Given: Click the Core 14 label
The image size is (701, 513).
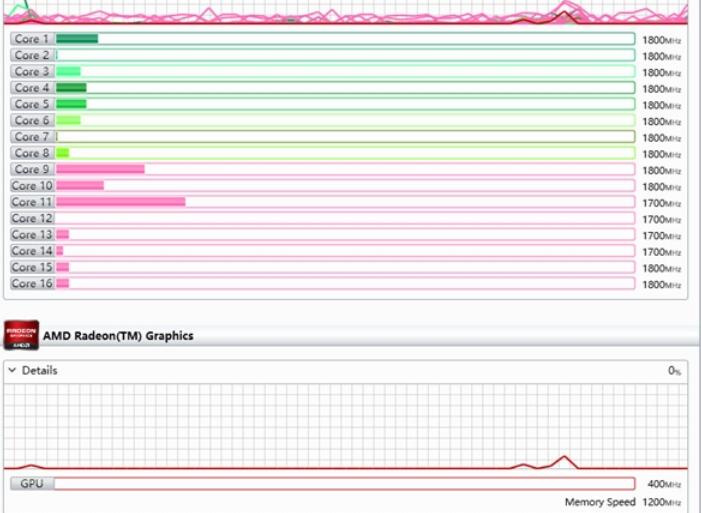Looking at the screenshot, I should coord(32,251).
